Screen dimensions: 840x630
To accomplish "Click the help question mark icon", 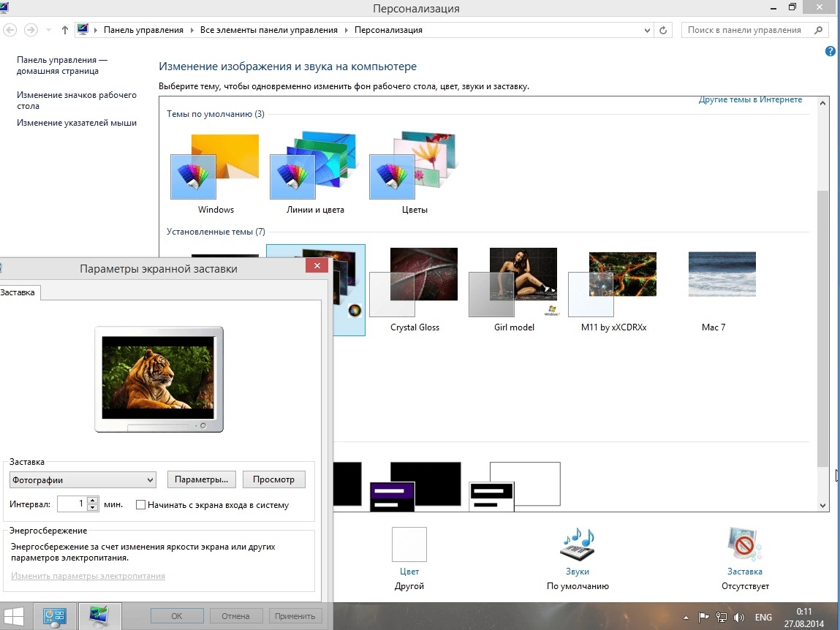I will [x=830, y=51].
